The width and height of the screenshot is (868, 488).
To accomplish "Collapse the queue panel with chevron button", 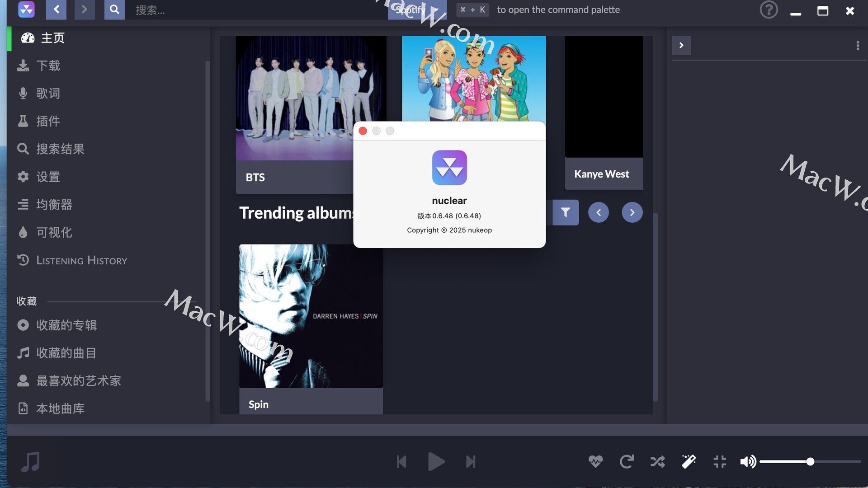I will click(x=681, y=45).
